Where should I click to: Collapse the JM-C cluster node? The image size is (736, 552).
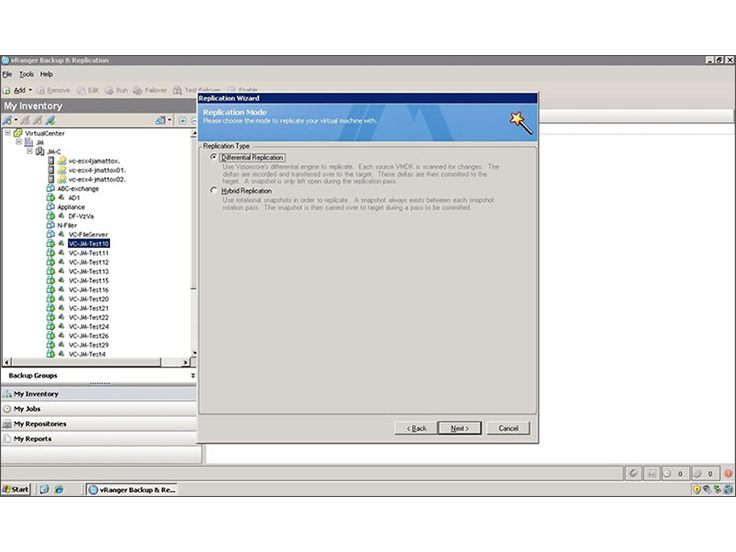(30, 151)
